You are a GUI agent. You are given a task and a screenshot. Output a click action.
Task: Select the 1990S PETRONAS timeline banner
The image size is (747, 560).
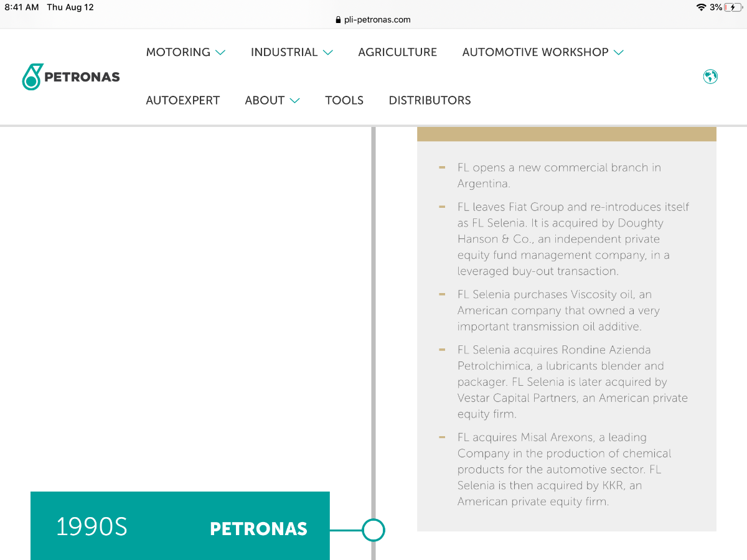coord(180,528)
